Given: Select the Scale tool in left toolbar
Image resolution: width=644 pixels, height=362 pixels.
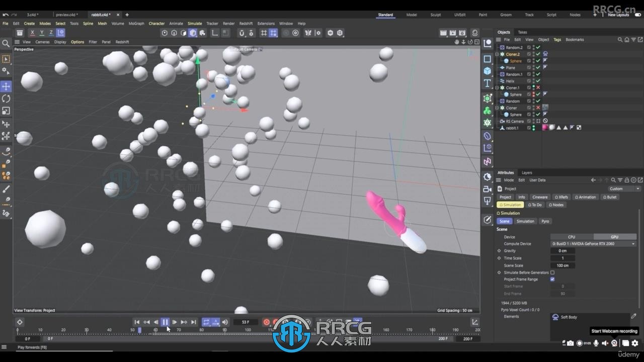Looking at the screenshot, I should point(6,111).
